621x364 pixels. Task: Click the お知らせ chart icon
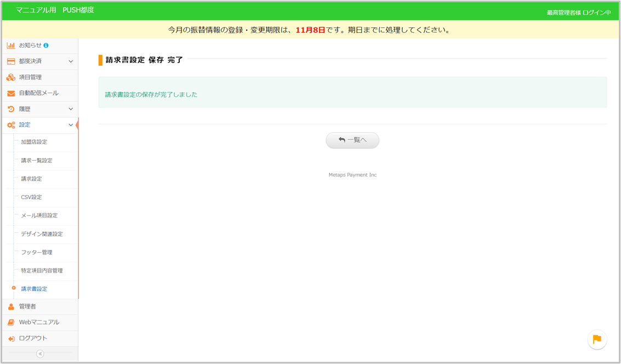pyautogui.click(x=11, y=46)
